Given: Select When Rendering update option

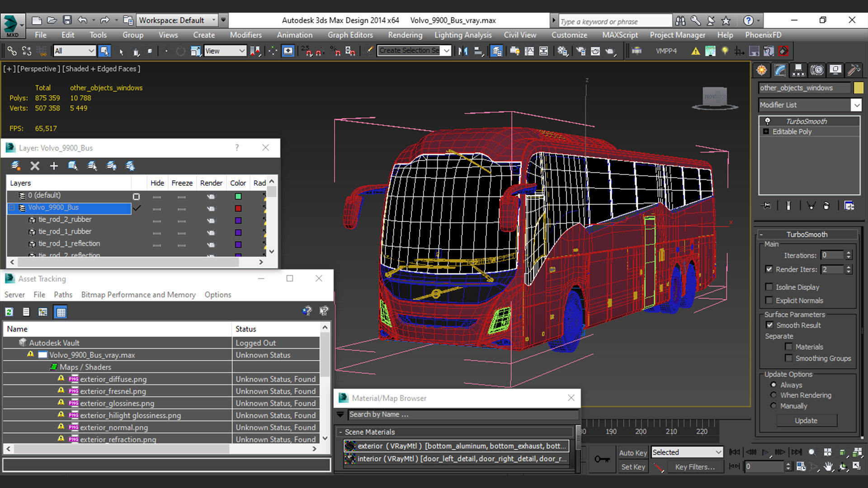Looking at the screenshot, I should click(x=774, y=395).
